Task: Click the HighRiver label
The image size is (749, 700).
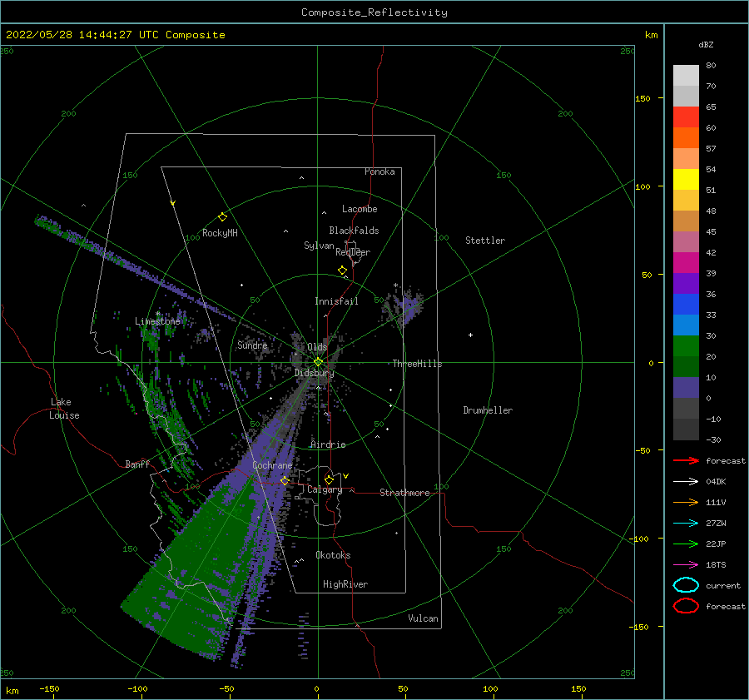Action: [x=345, y=584]
